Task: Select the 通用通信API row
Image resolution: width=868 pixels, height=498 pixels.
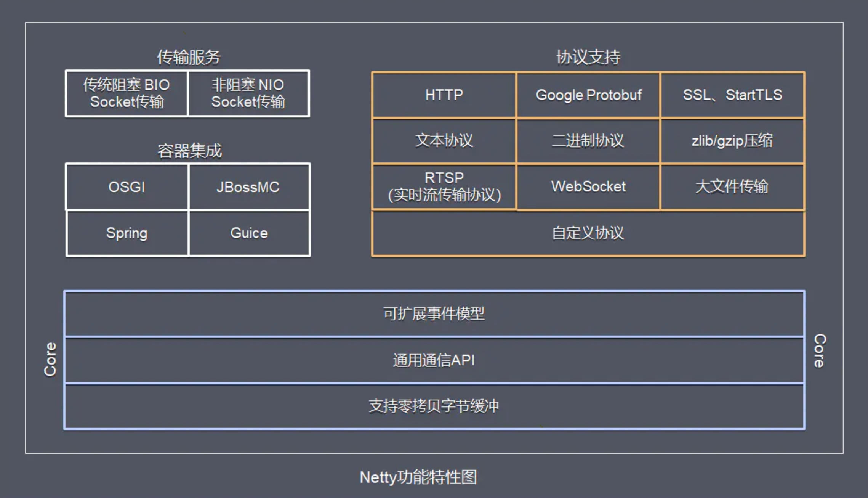Action: pyautogui.click(x=434, y=360)
